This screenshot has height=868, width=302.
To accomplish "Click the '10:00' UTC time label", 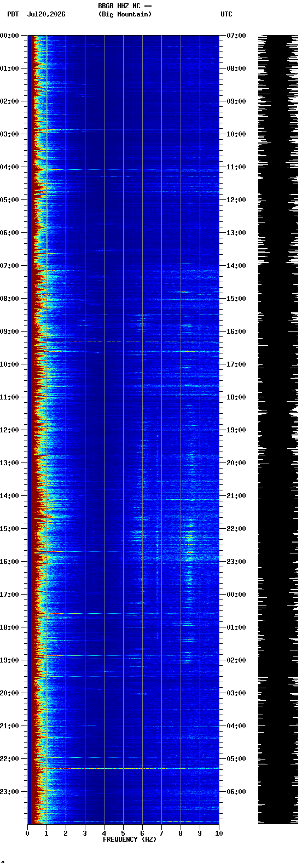I will (236, 134).
